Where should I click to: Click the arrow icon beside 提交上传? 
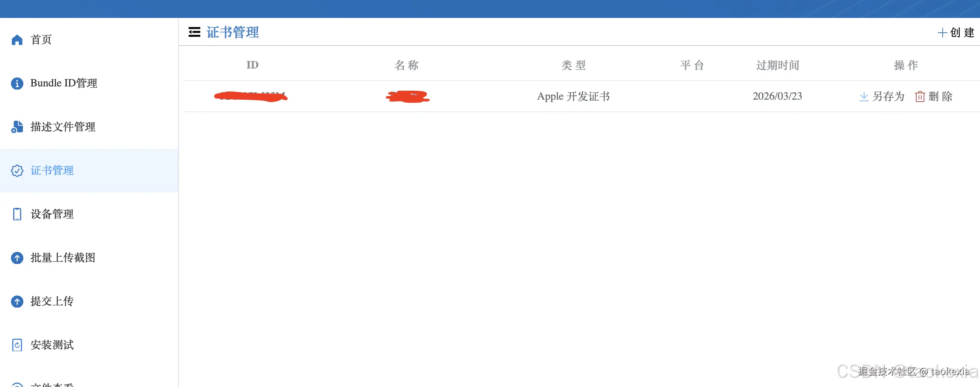17,301
